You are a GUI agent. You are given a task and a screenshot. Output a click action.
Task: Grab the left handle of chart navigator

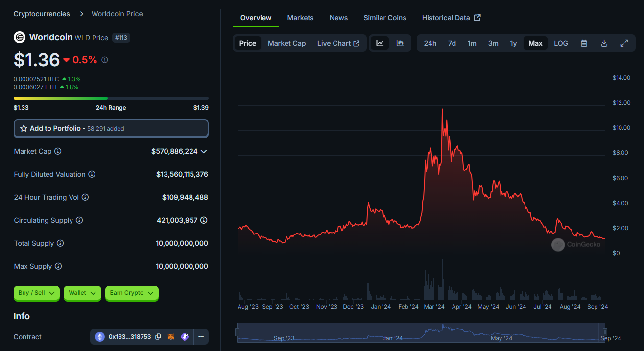[238, 332]
